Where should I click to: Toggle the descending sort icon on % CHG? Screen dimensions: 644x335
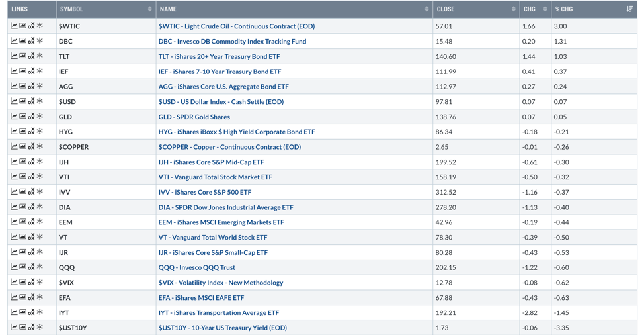click(629, 9)
